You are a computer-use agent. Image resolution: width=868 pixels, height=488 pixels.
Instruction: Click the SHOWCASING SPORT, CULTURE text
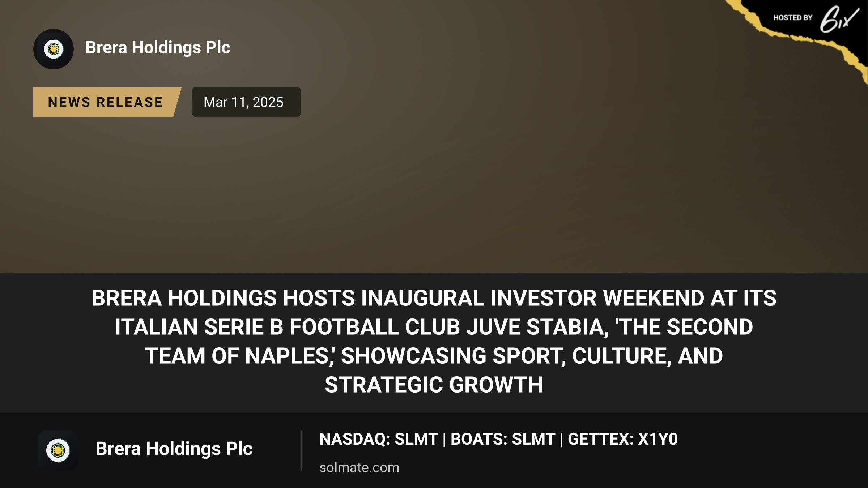click(506, 356)
